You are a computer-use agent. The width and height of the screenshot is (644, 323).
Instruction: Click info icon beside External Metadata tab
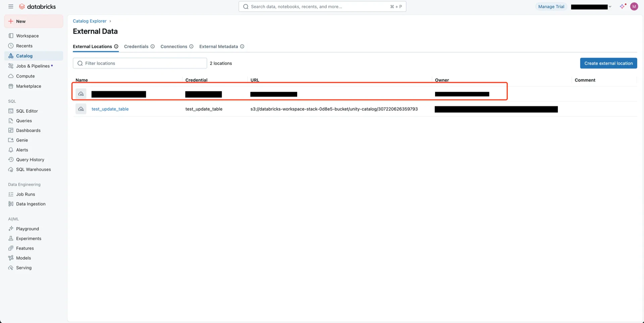[242, 46]
